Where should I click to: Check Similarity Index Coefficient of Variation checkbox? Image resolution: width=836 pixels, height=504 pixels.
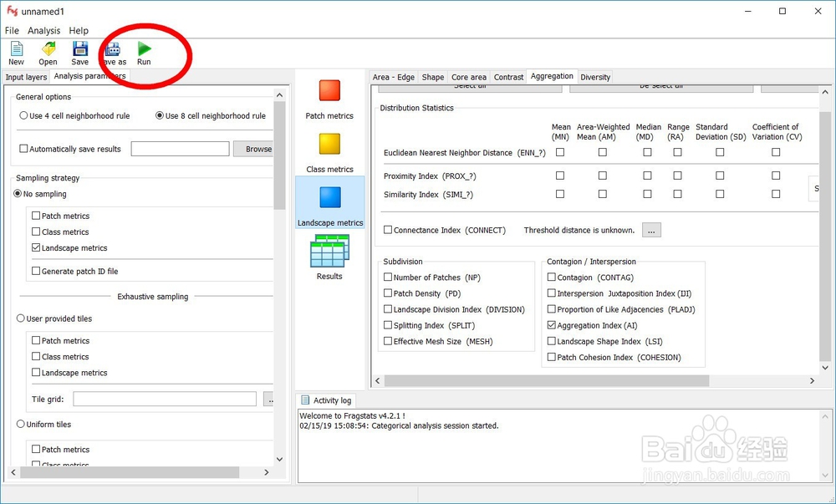point(776,195)
